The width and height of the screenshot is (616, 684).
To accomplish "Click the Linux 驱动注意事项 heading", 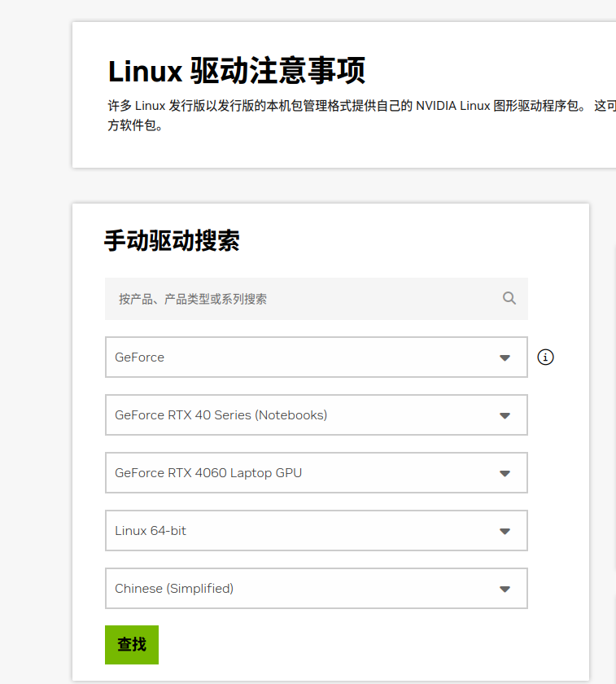I will [x=237, y=71].
